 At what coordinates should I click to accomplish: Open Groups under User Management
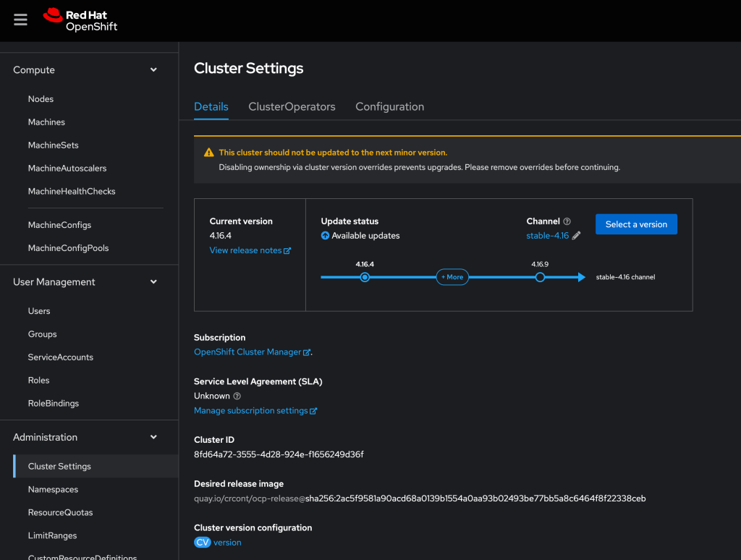pyautogui.click(x=42, y=334)
